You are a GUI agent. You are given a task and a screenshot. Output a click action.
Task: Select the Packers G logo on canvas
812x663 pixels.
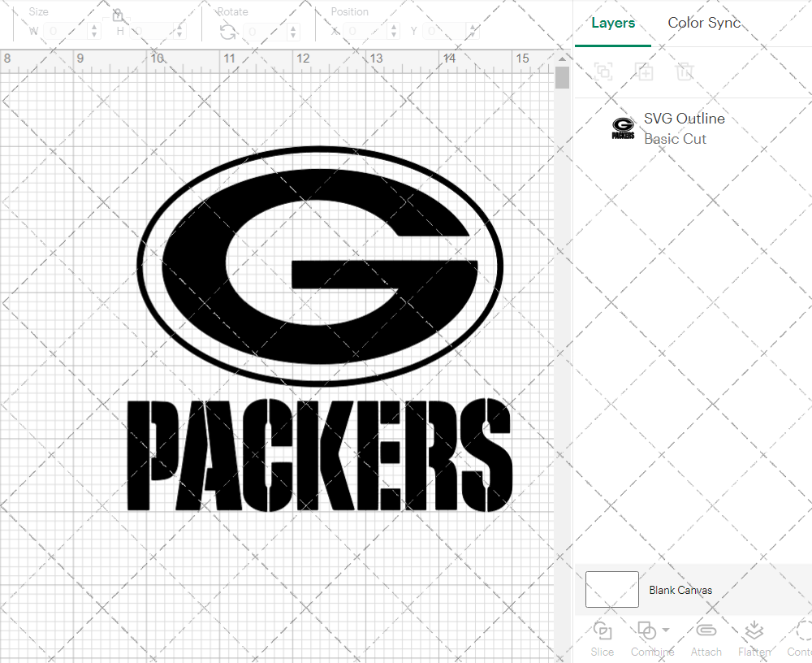tap(320, 266)
